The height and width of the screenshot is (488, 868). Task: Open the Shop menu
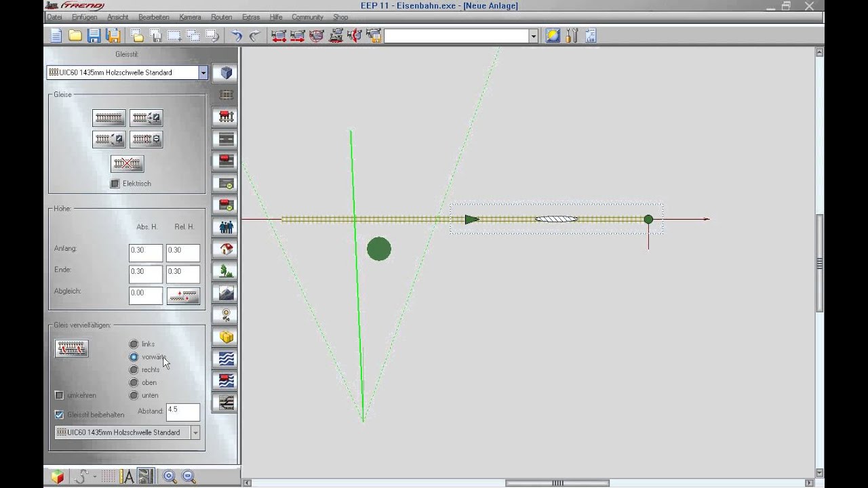(340, 17)
